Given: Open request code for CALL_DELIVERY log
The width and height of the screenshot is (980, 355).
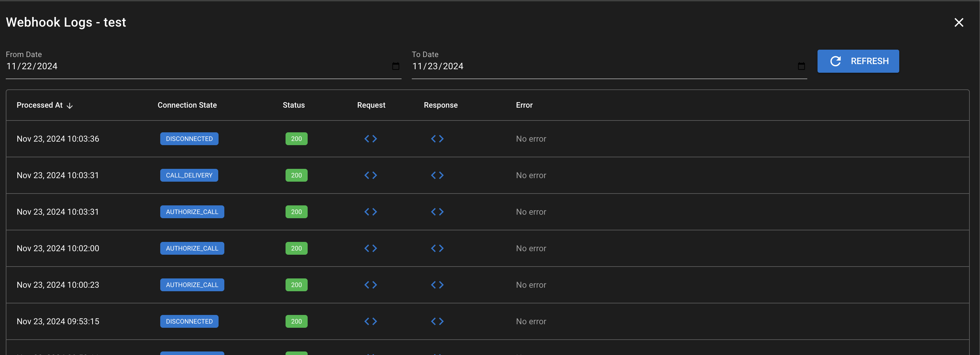Looking at the screenshot, I should 370,175.
